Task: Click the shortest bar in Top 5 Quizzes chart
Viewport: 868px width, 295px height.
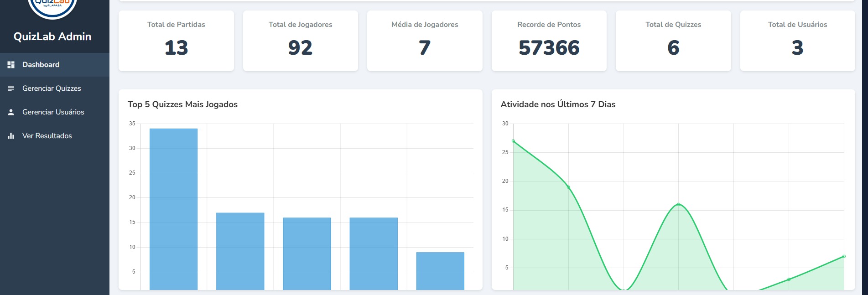Action: [440, 271]
